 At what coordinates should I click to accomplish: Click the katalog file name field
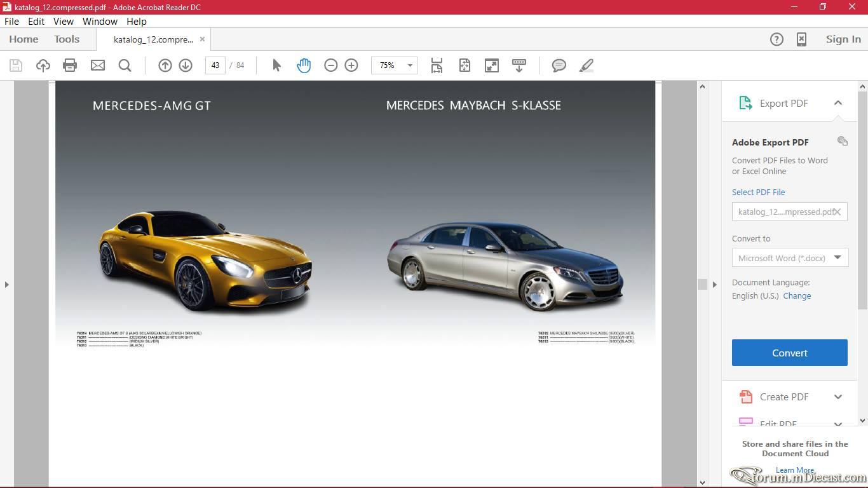click(790, 212)
